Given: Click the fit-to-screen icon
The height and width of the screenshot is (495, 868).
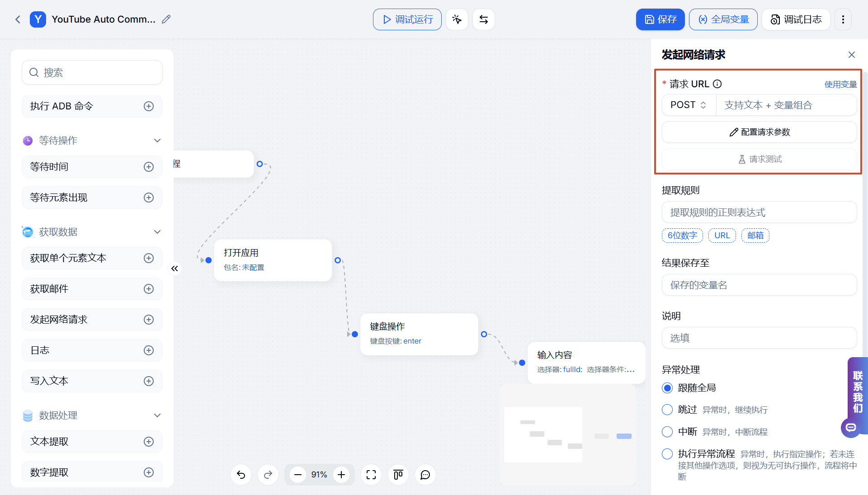Looking at the screenshot, I should [x=371, y=475].
